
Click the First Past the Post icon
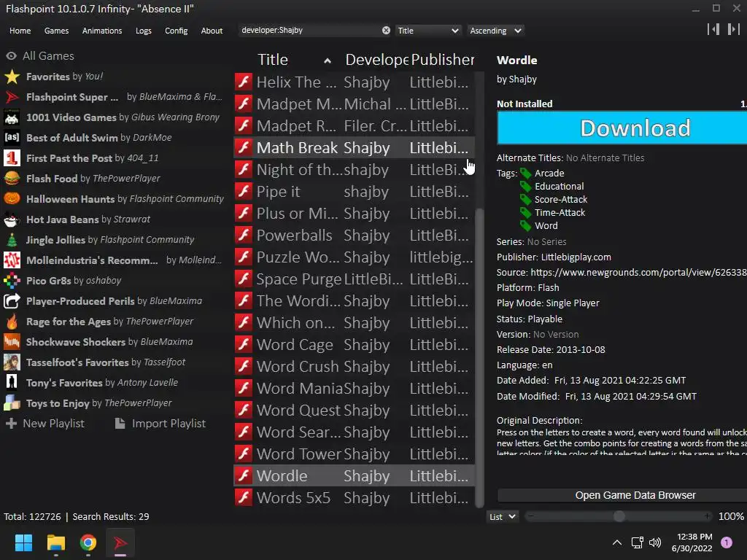tap(12, 158)
